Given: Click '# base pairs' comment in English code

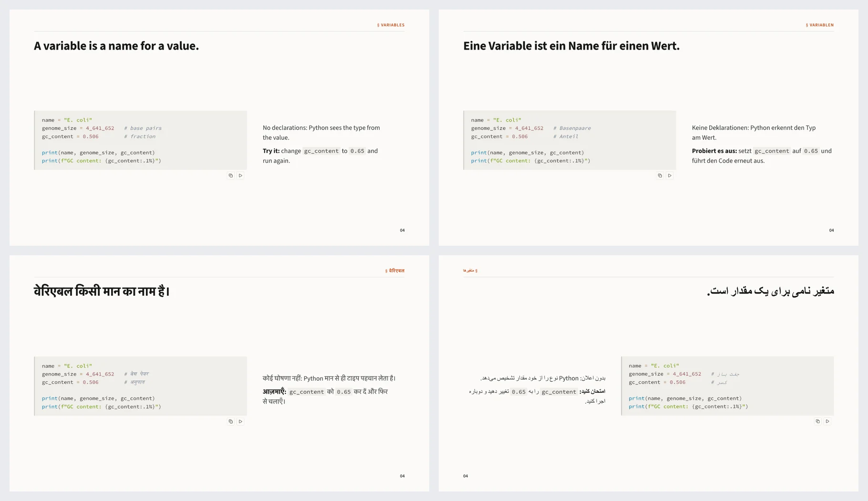Looking at the screenshot, I should [x=143, y=128].
